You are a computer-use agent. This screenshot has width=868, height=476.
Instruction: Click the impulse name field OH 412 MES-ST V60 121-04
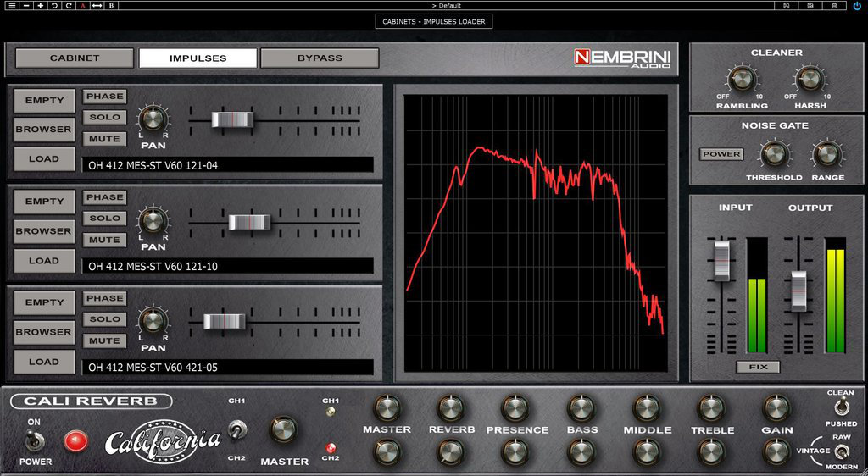click(227, 165)
